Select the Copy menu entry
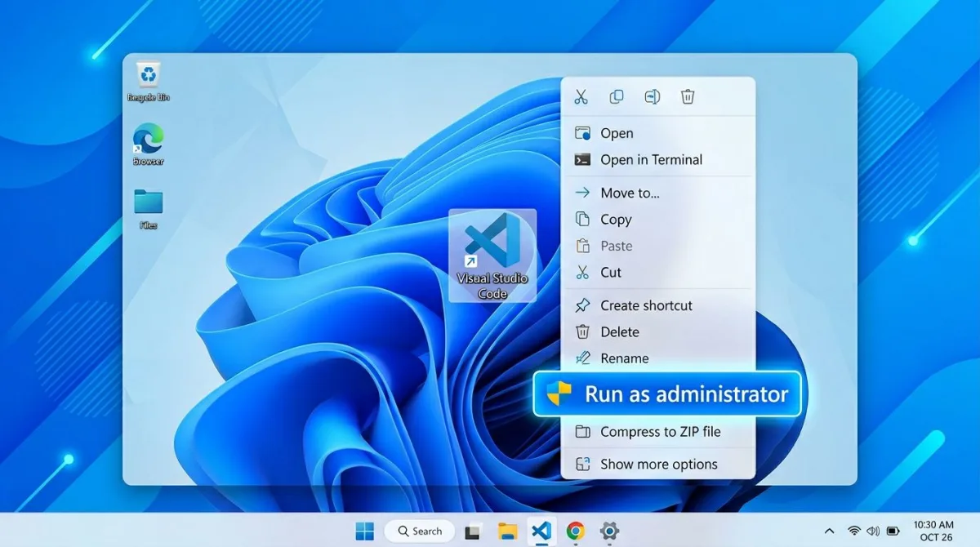 (x=658, y=220)
